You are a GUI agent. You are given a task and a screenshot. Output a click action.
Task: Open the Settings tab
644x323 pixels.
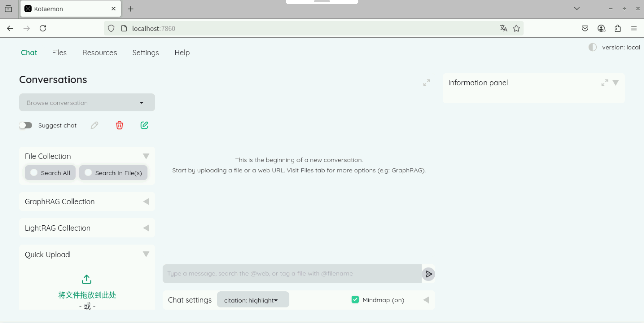click(x=145, y=53)
